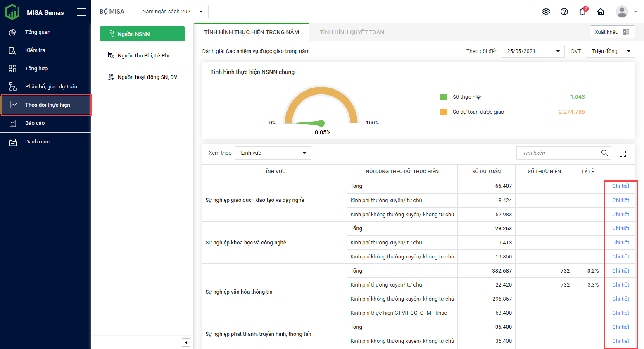Click the magnifier icon in the search box
Screen dimensions: 644x349
tap(604, 153)
